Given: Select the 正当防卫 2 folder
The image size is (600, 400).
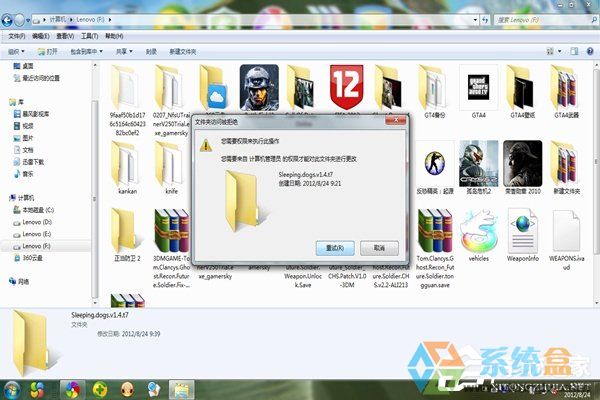Looking at the screenshot, I should coord(127,235).
